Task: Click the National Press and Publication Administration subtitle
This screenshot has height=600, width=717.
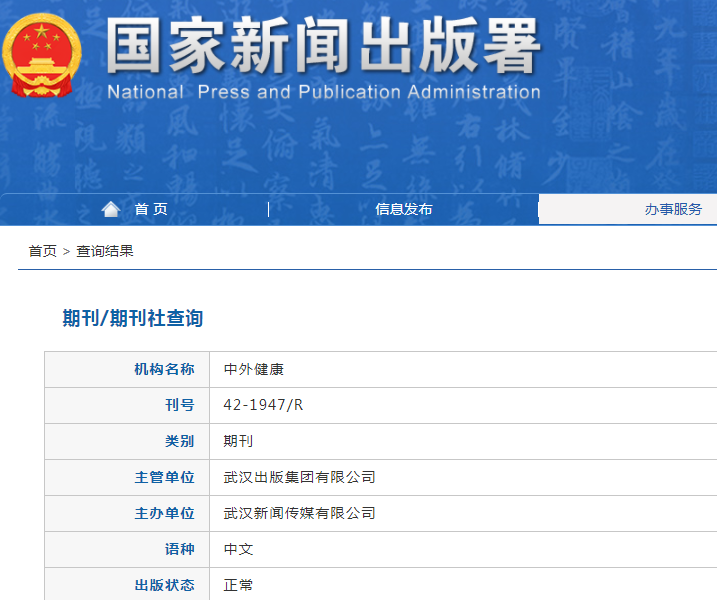Action: point(323,92)
